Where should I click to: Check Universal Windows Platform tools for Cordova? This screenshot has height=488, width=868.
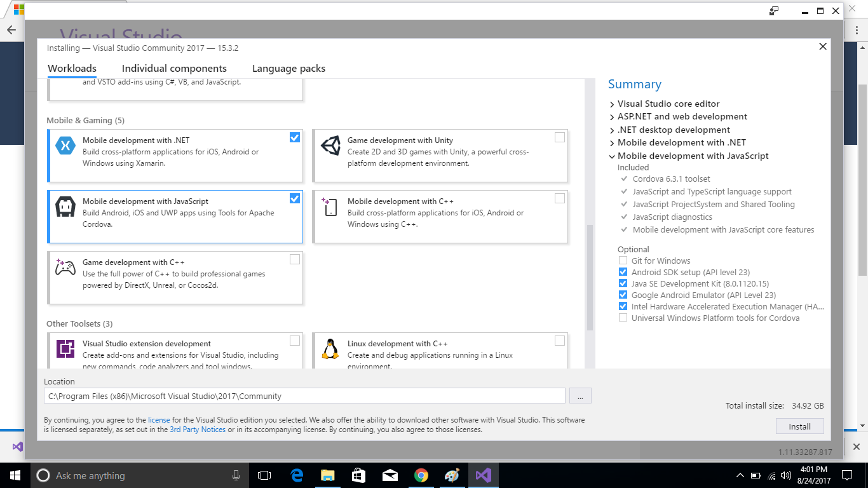(x=623, y=318)
